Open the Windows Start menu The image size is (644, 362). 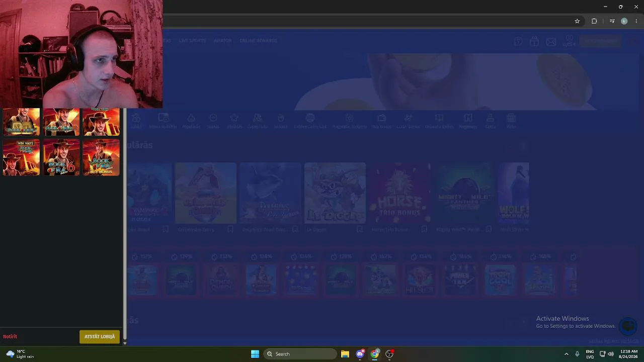(255, 354)
